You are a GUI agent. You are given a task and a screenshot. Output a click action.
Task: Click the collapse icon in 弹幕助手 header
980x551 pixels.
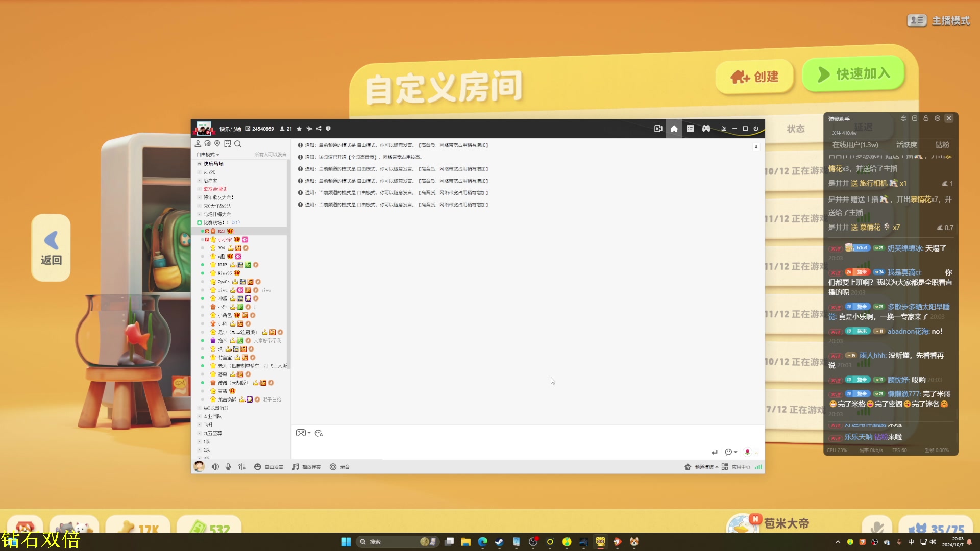click(x=903, y=118)
